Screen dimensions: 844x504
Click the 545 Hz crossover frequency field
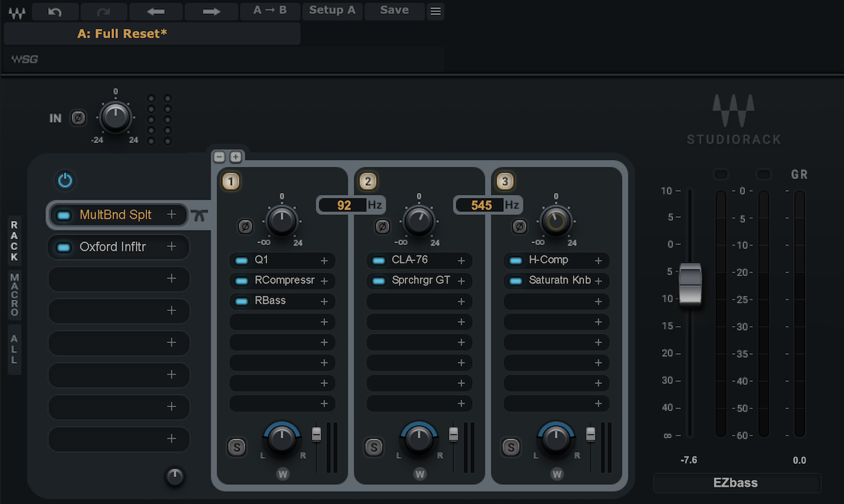(481, 206)
